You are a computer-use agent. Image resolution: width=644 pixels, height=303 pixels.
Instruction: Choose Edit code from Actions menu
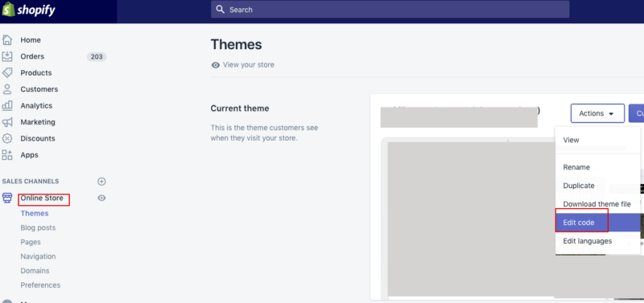pyautogui.click(x=597, y=223)
